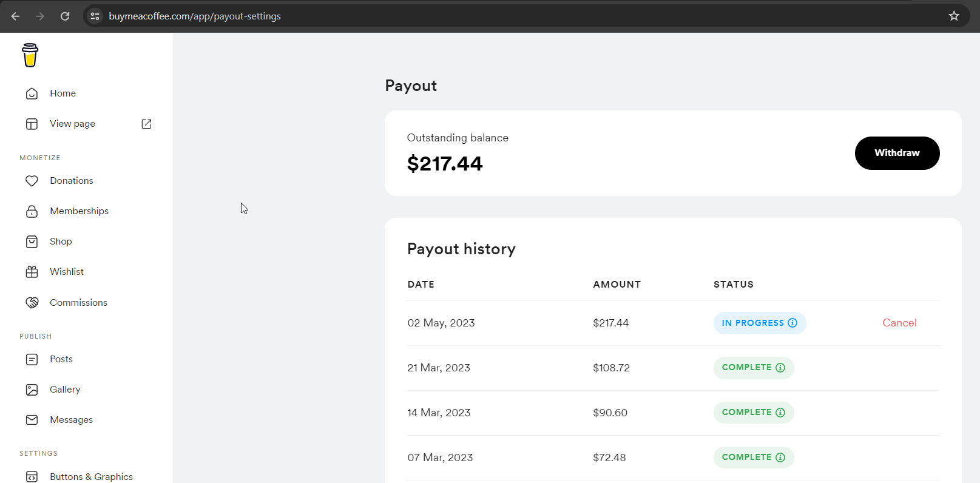Open the Shop section
Image resolution: width=980 pixels, height=483 pixels.
[x=61, y=241]
